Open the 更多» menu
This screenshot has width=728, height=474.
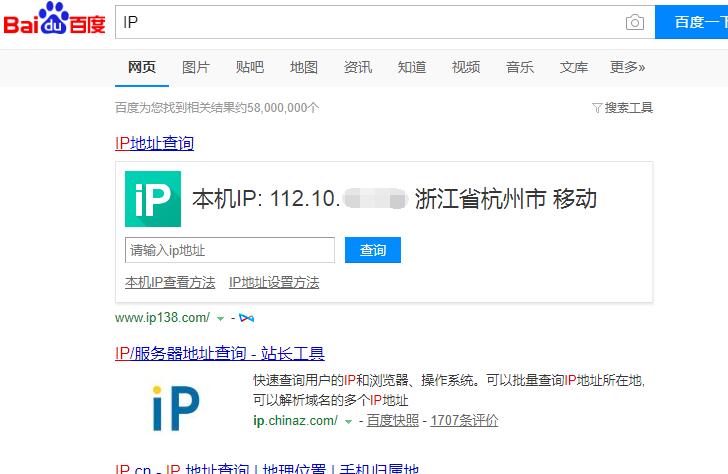(x=627, y=67)
